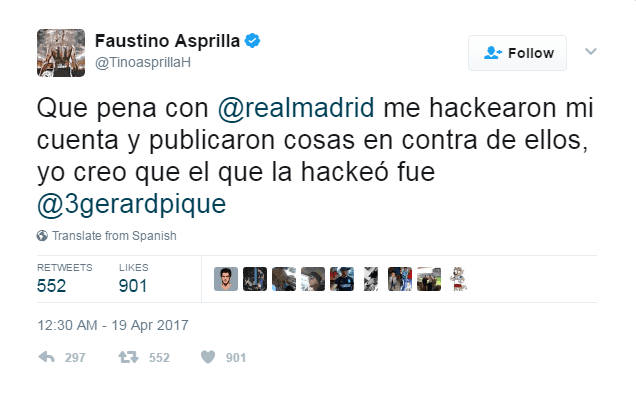
Task: Open the @3gerardpique mention link
Action: [x=131, y=204]
